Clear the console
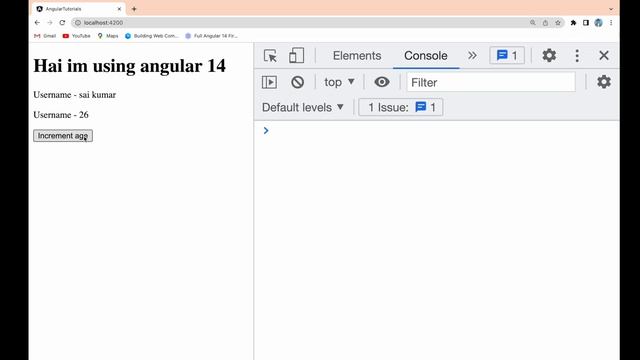 (x=298, y=82)
